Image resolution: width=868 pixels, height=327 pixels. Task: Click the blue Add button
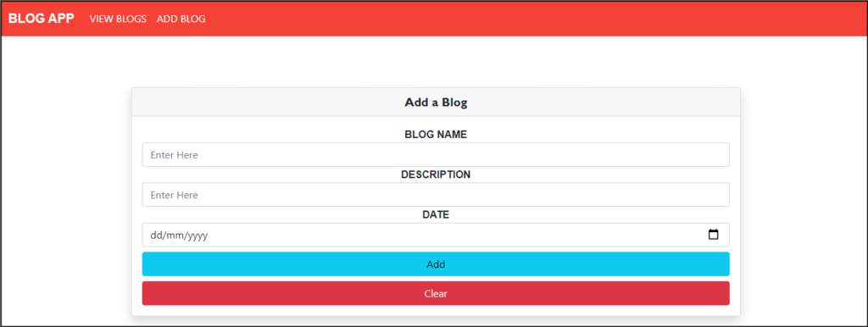click(x=436, y=264)
